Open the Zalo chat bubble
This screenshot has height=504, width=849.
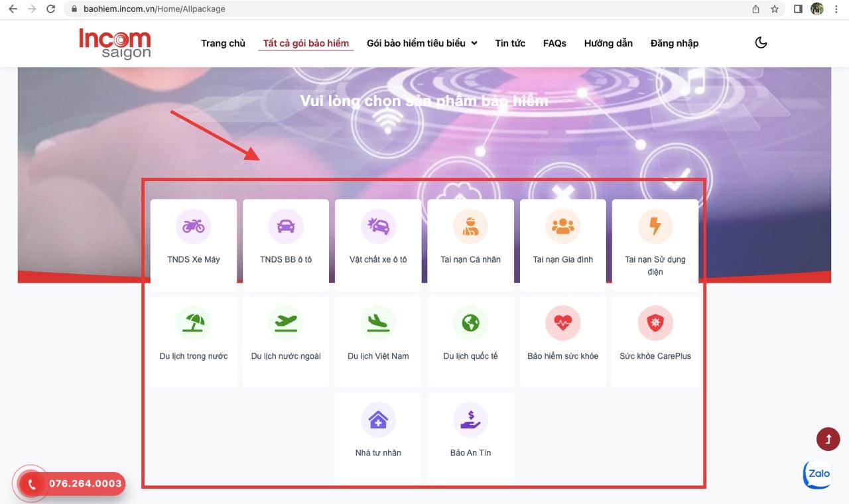point(818,474)
